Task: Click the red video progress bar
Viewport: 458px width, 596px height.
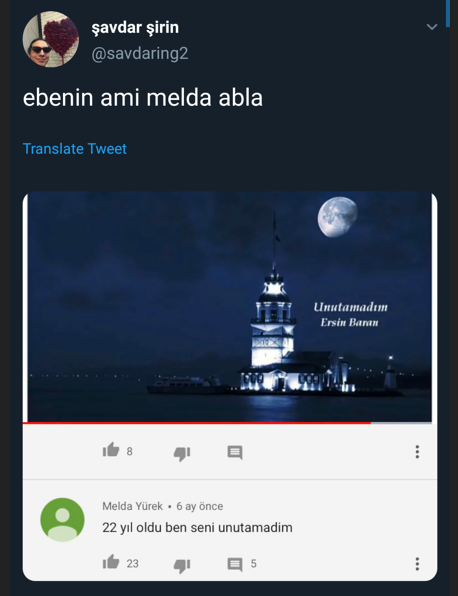Action: pyautogui.click(x=197, y=423)
